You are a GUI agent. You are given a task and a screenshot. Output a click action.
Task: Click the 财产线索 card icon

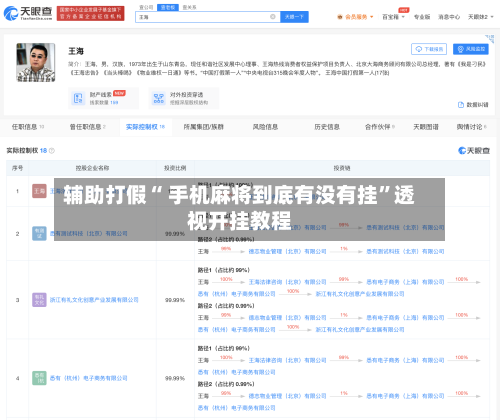78,98
